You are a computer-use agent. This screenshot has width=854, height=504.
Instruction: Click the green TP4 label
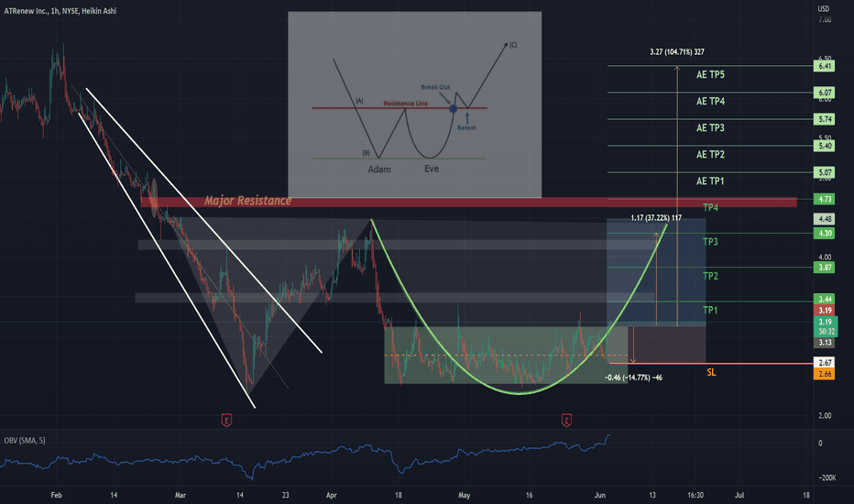coord(710,208)
